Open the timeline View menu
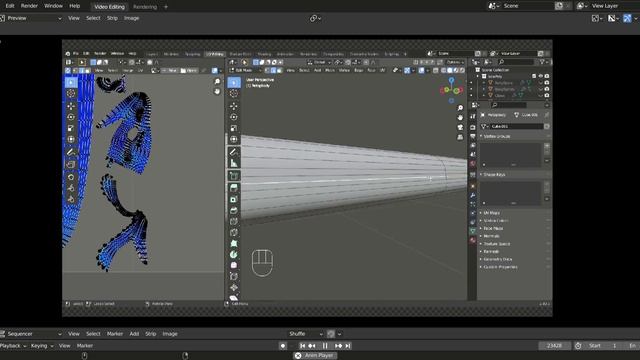 (64, 346)
